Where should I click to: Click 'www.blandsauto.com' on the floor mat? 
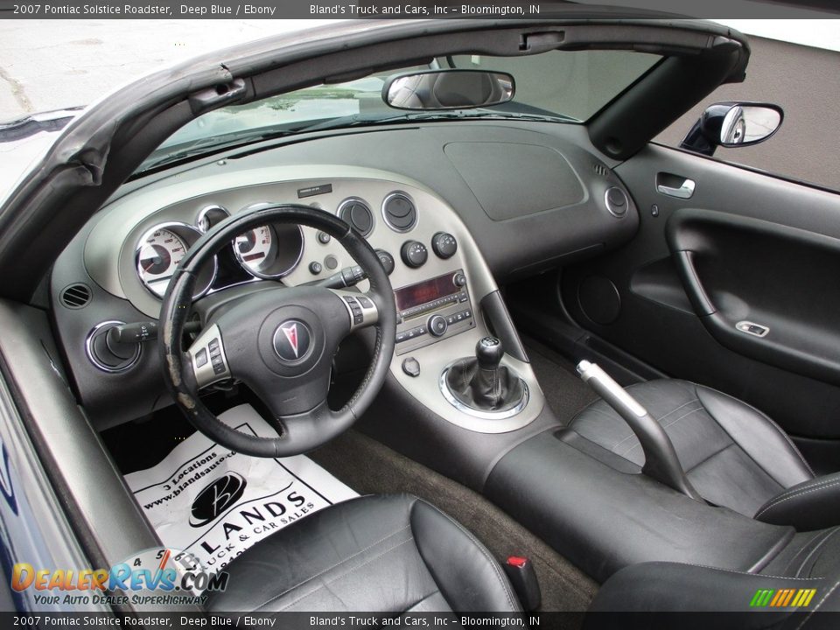point(190,479)
